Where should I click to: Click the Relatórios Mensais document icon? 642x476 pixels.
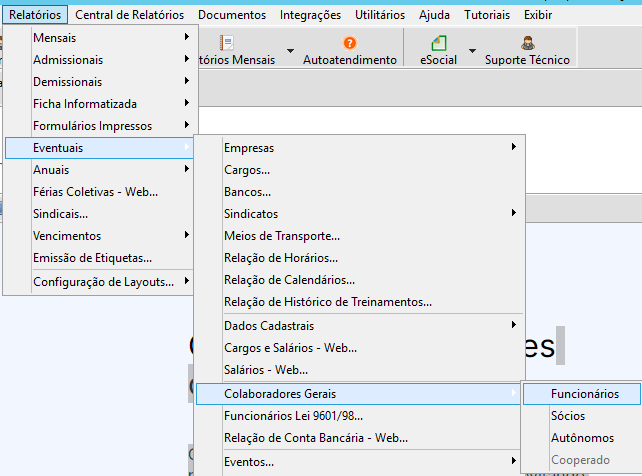226,43
